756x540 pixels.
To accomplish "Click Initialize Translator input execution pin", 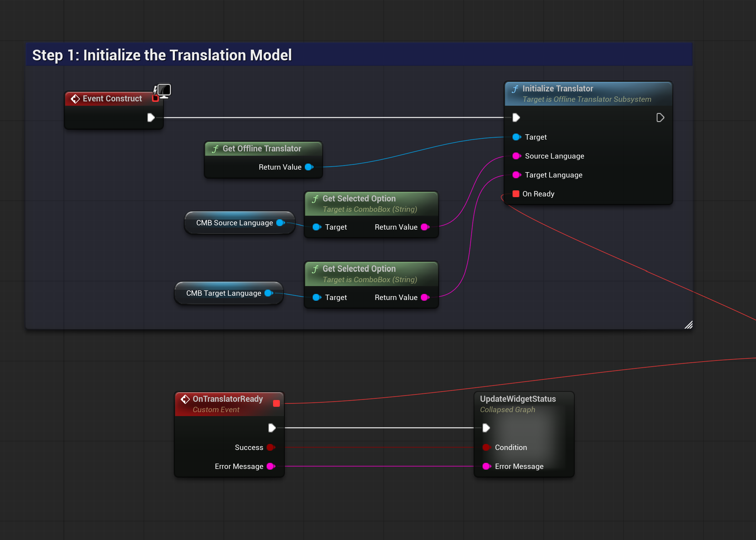I will point(516,117).
